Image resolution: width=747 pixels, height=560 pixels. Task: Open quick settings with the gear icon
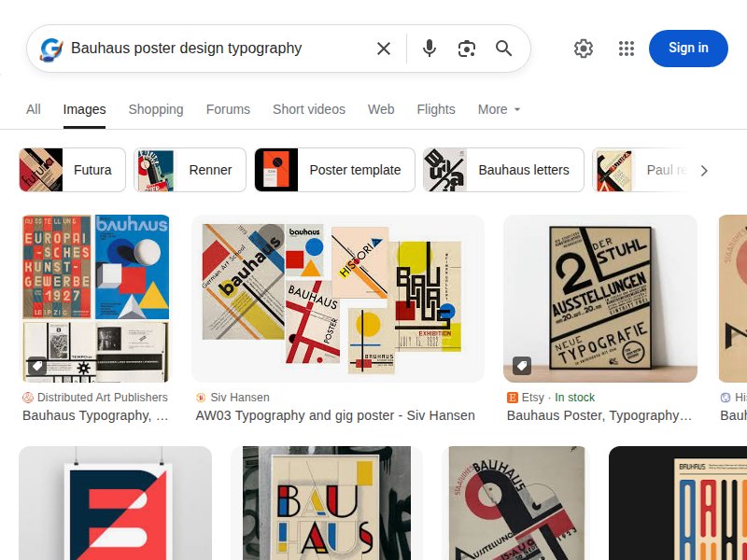[584, 49]
